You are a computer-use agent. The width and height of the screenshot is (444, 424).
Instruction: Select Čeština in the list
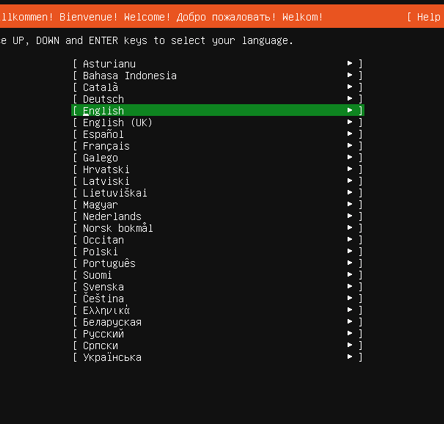(x=218, y=299)
